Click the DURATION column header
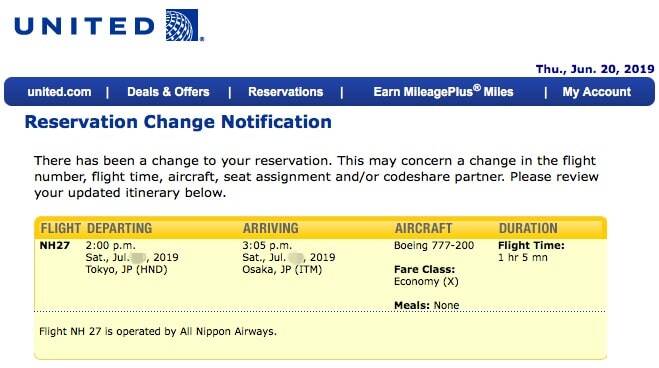Screen dimensions: 659x368 528,228
